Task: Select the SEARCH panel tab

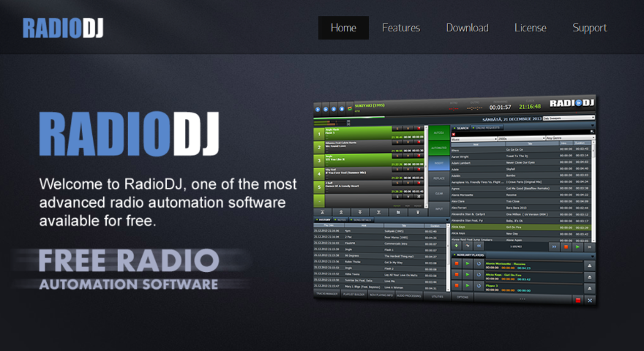Action: pyautogui.click(x=462, y=128)
